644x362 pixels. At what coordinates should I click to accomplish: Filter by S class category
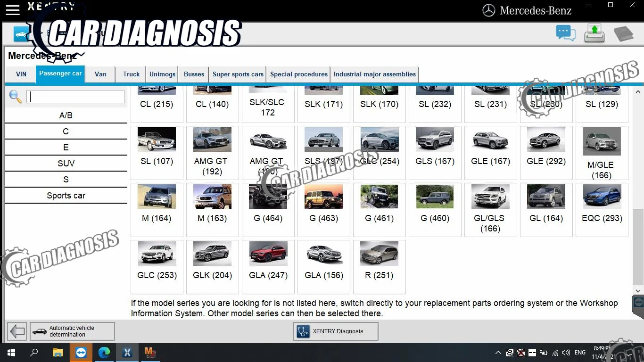66,180
